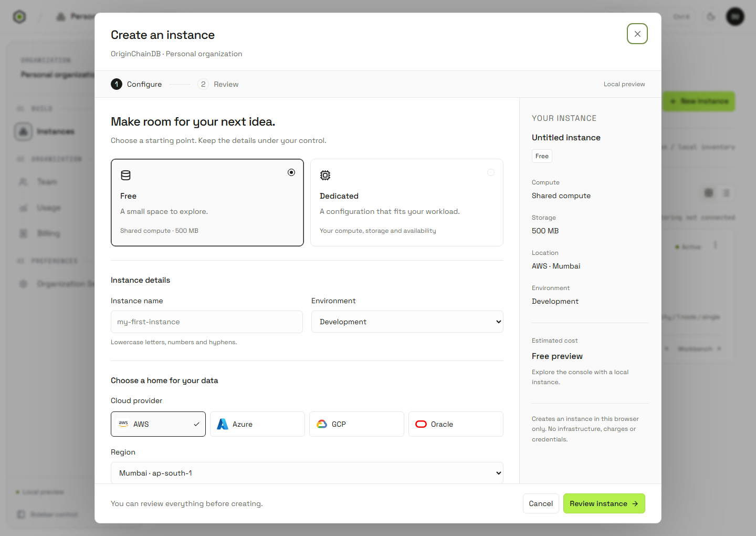Click "AWS · Mumbai" under Location

click(x=556, y=266)
